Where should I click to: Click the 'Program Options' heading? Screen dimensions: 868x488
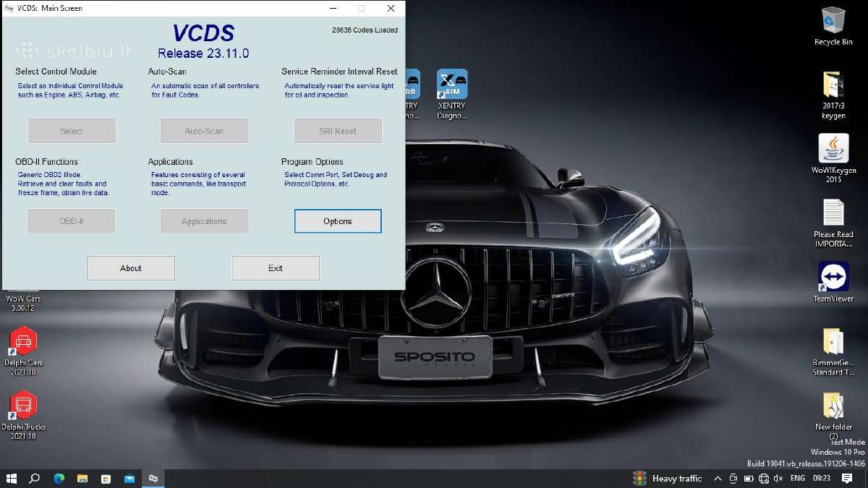(312, 162)
